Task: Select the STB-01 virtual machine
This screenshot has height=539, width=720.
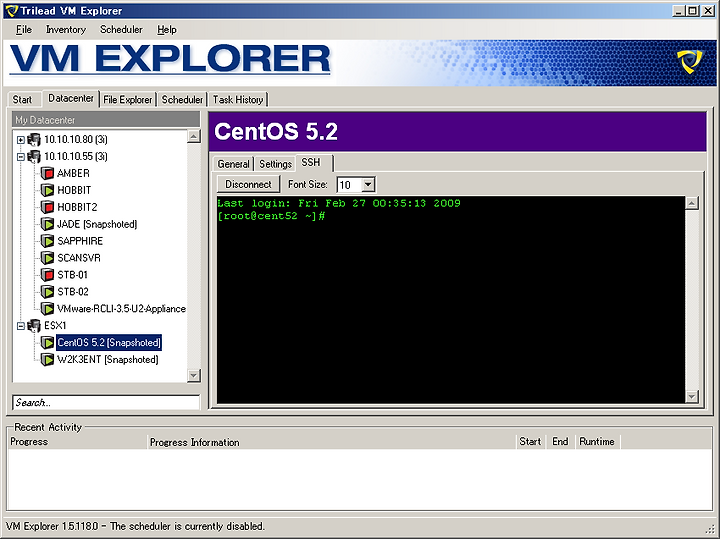Action: click(x=72, y=275)
